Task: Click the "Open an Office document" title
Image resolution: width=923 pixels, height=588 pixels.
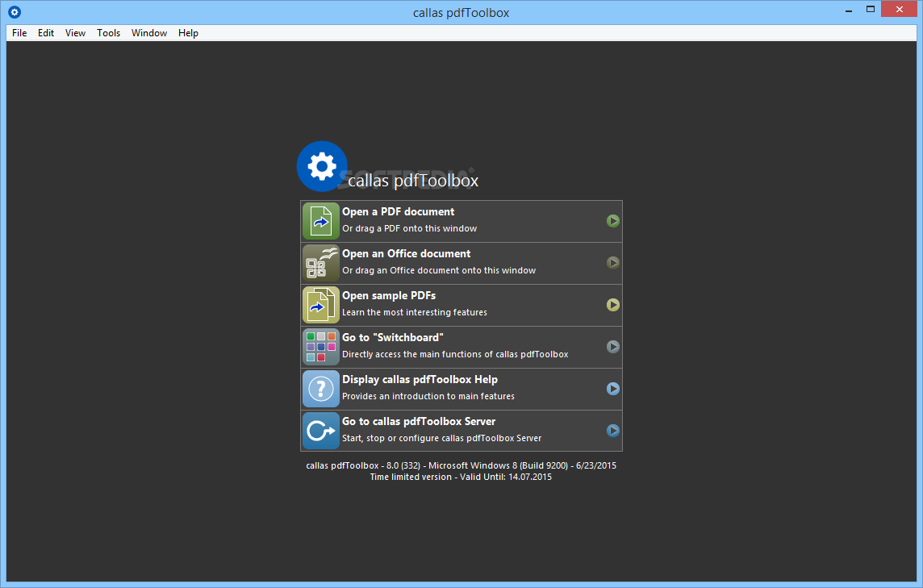Action: [x=407, y=254]
